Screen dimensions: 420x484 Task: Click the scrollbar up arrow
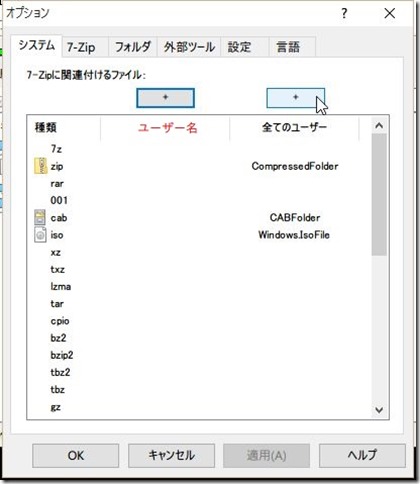point(379,126)
